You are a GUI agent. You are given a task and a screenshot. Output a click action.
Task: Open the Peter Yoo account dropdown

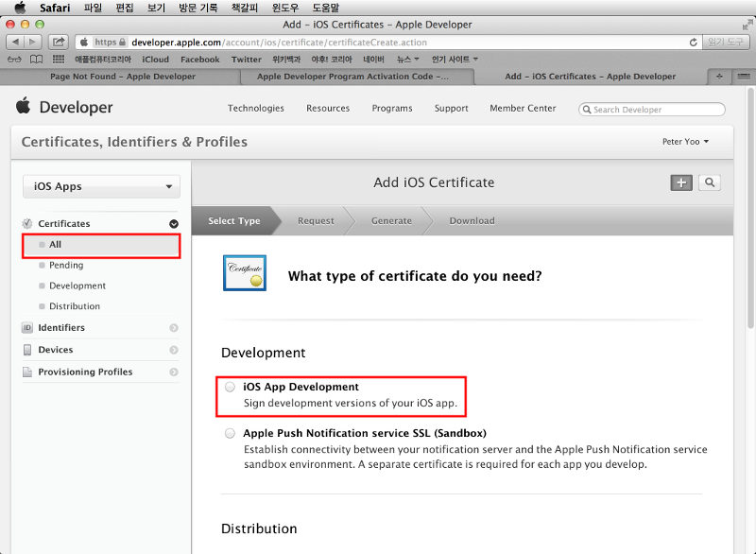[x=685, y=141]
